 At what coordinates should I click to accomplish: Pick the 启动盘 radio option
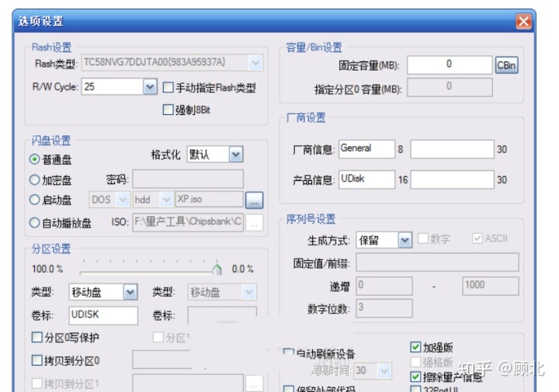point(35,199)
